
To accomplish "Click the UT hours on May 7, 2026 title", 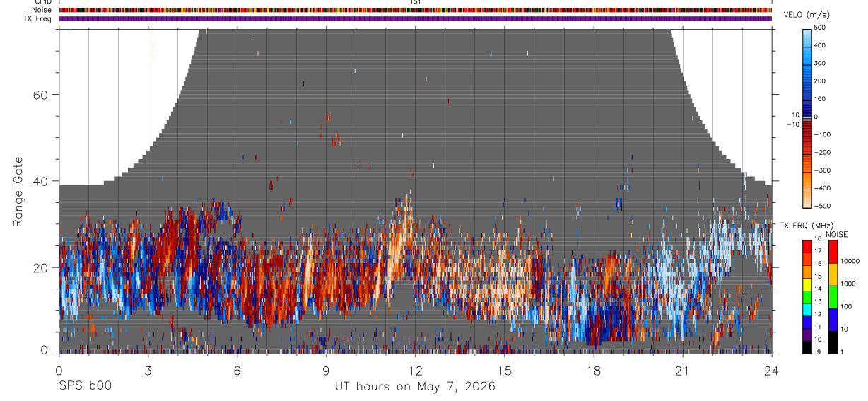I will (x=415, y=387).
